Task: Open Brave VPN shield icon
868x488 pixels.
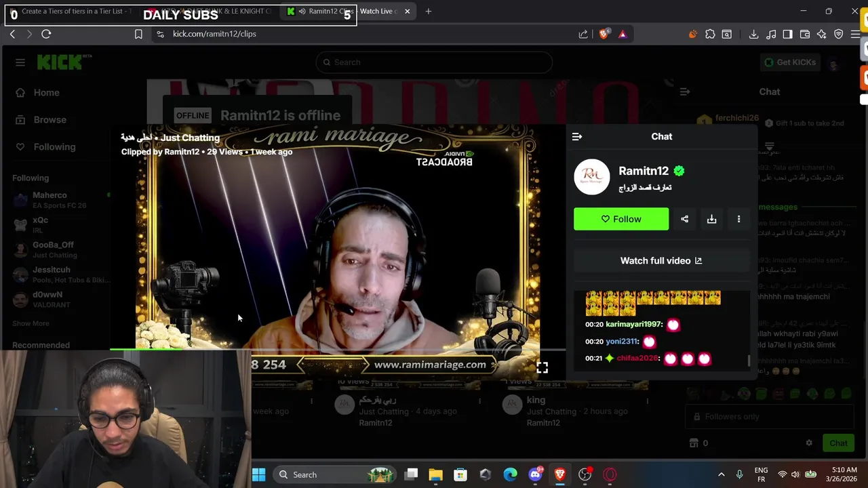Action: (839, 34)
